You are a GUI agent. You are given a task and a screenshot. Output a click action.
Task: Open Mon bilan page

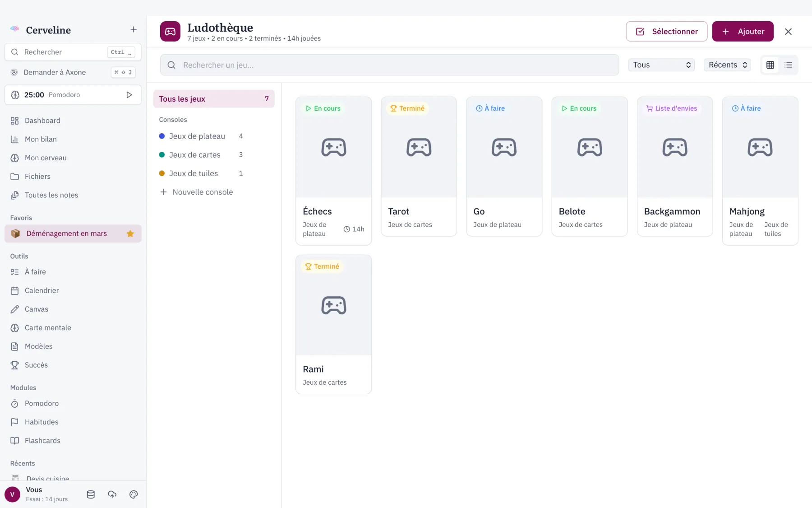point(73,139)
